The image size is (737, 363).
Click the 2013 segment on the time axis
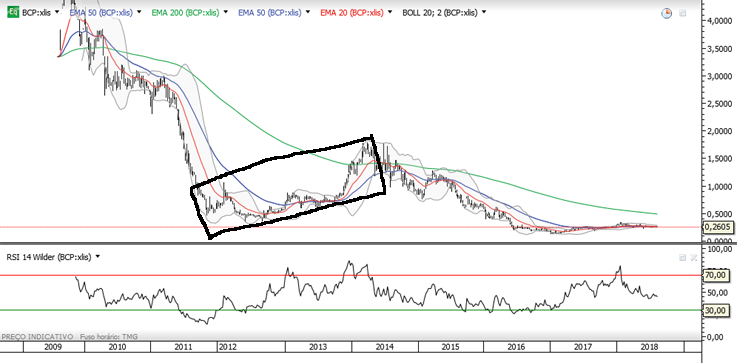(x=318, y=347)
